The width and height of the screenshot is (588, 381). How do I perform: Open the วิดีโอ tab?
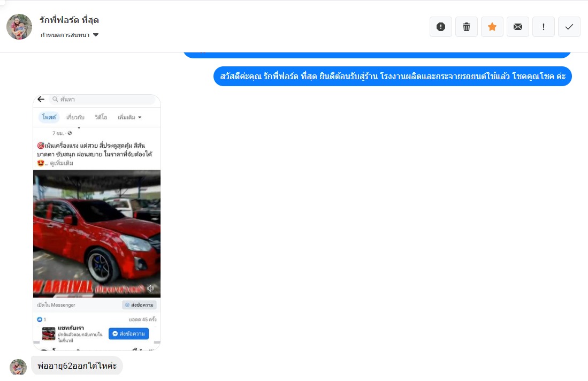coord(102,117)
